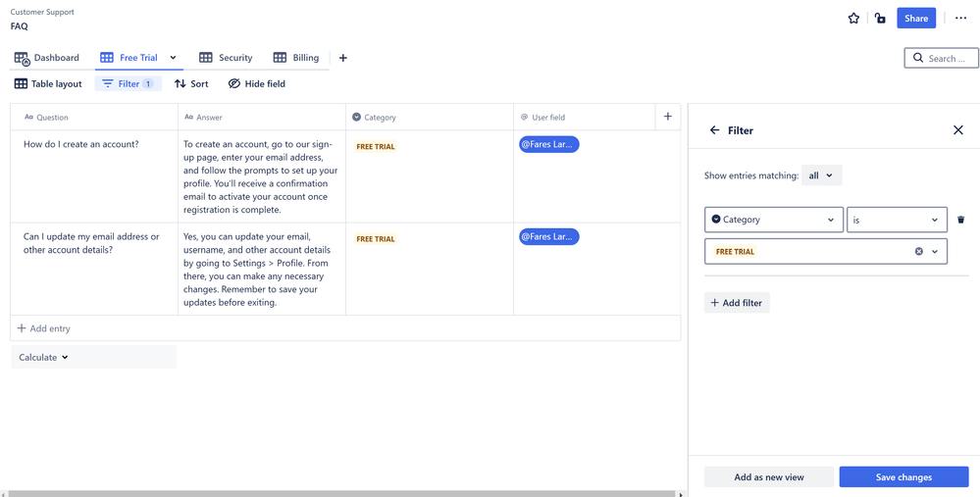Screen dimensions: 980x497
Task: Toggle the Filter toolbar button
Action: click(129, 83)
